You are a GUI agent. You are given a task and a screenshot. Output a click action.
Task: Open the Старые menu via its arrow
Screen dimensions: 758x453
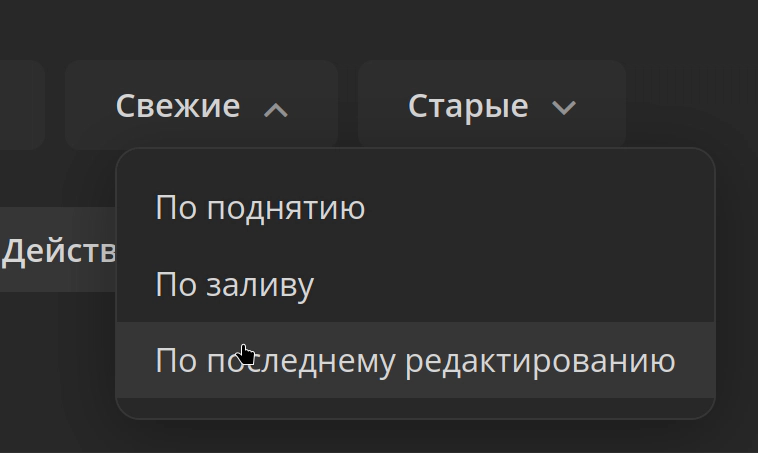tap(564, 108)
